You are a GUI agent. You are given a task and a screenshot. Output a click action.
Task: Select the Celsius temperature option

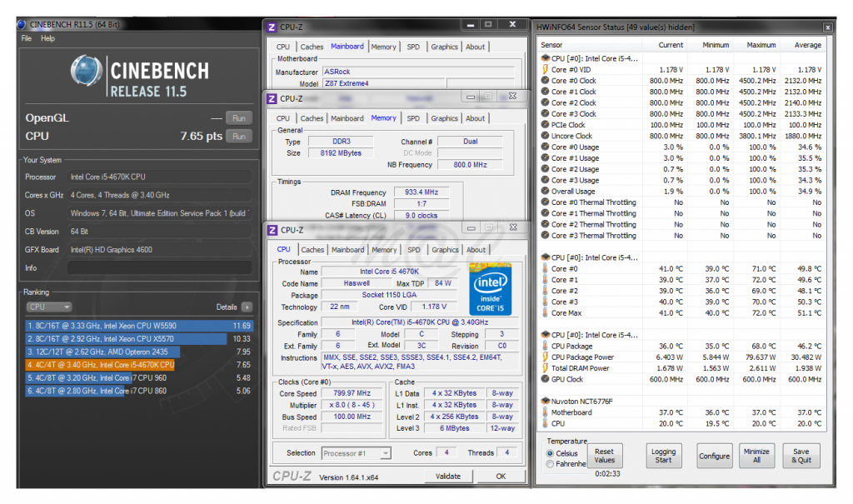click(550, 453)
